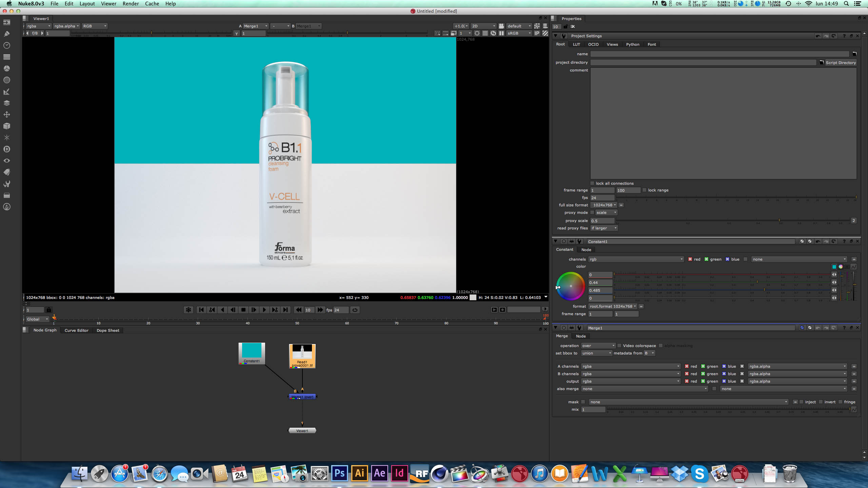Open the Merge operation dropdown

[x=598, y=346]
